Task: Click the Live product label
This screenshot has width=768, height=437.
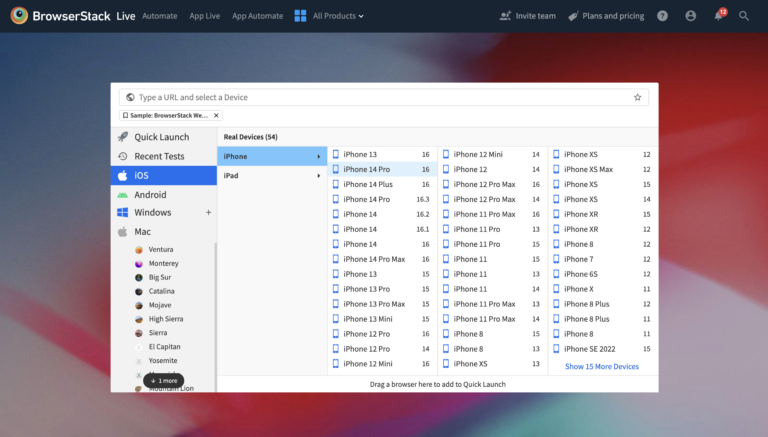Action: tap(126, 16)
